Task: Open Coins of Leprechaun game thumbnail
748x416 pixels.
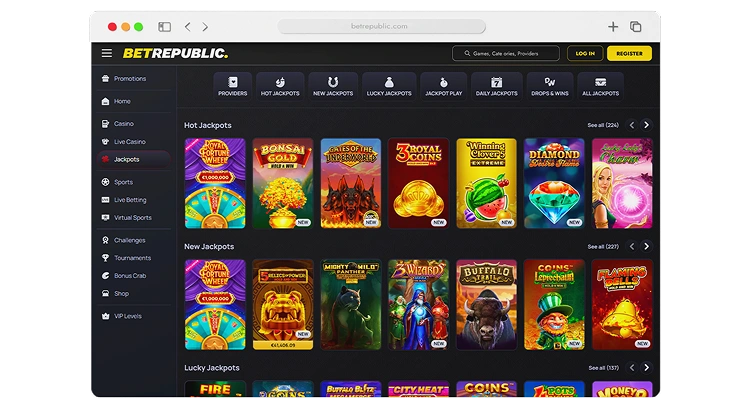Action: click(554, 304)
